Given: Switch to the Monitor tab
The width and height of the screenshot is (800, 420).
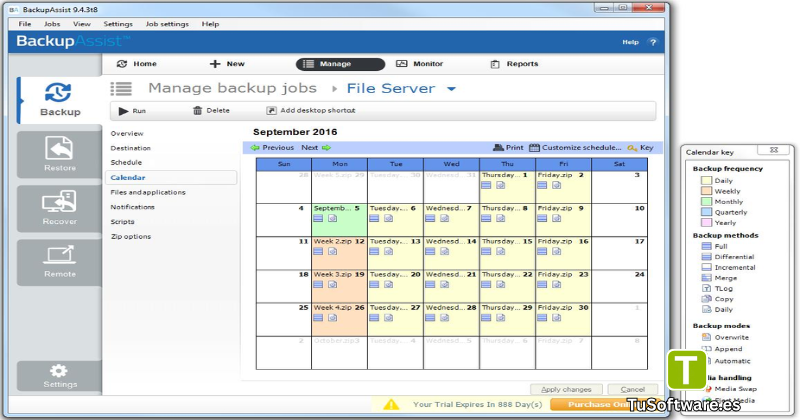Looking at the screenshot, I should point(419,64).
